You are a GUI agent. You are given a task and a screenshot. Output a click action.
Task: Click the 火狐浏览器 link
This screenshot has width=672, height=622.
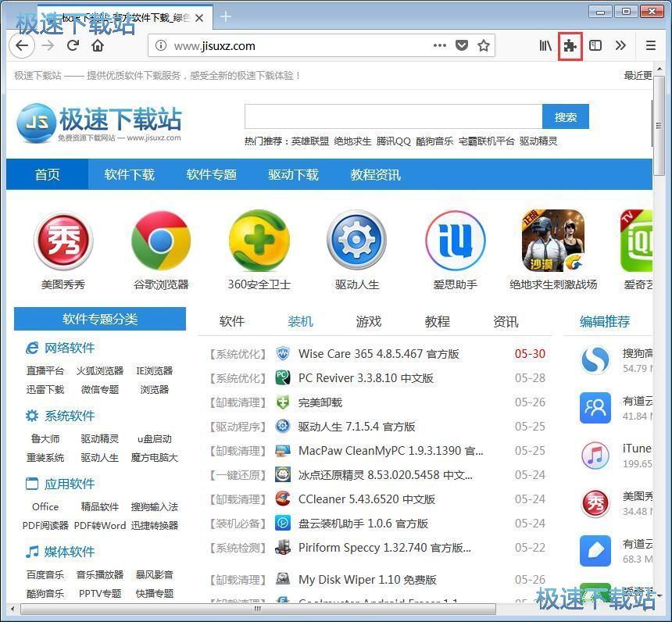tap(100, 371)
